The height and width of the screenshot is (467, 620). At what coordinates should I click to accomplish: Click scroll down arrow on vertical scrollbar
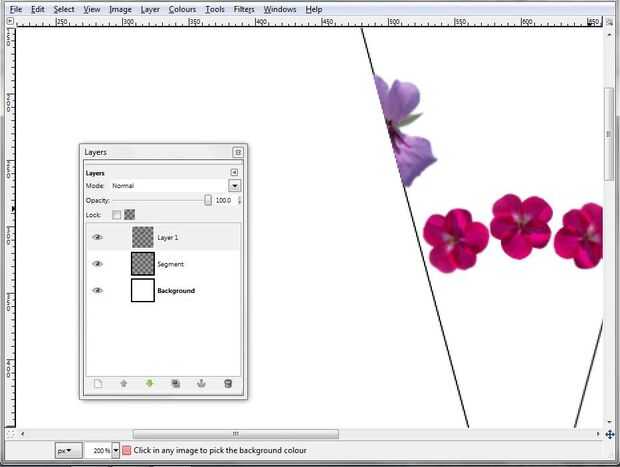tap(609, 422)
